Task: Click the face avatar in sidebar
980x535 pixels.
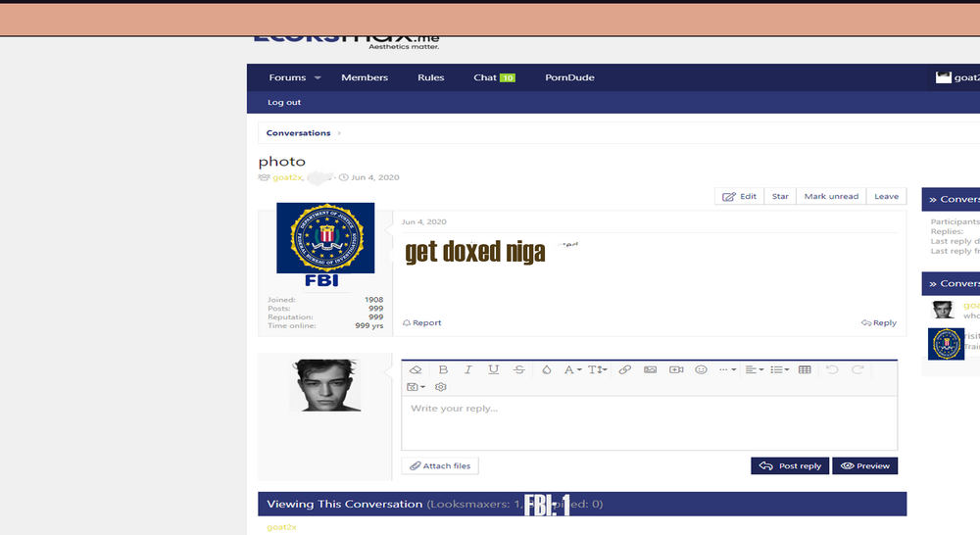Action: pos(943,310)
